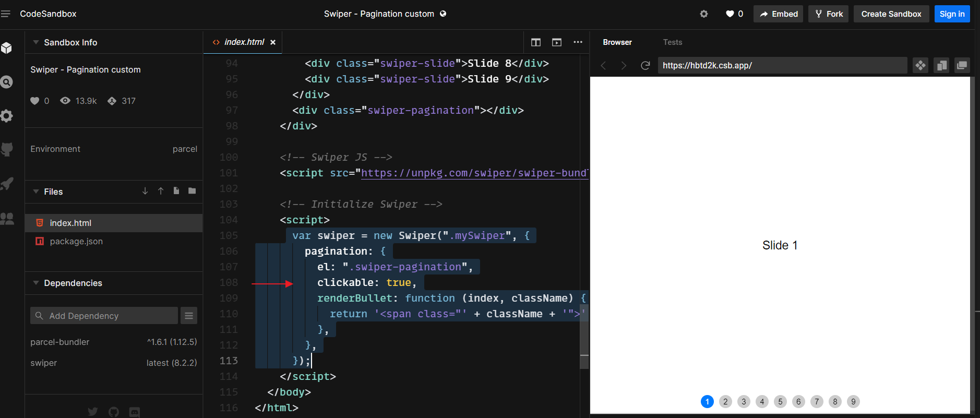Viewport: 980px width, 418px height.
Task: Refresh the preview browser
Action: [x=646, y=65]
